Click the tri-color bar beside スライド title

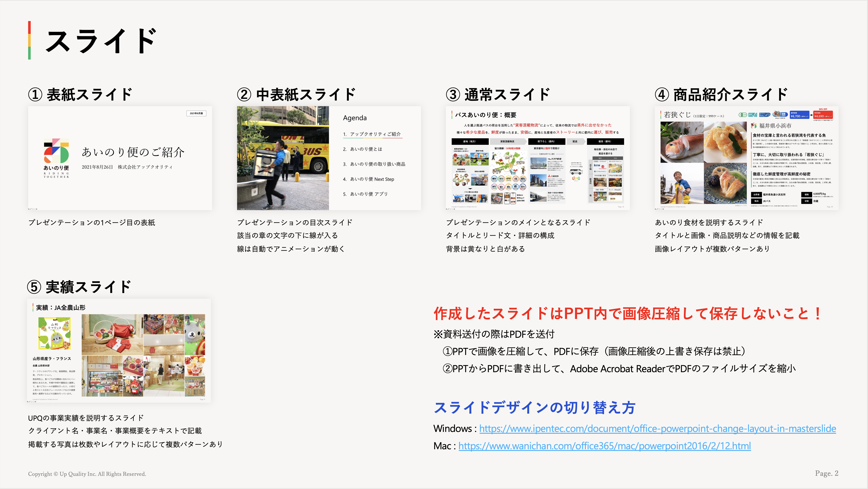pyautogui.click(x=30, y=40)
